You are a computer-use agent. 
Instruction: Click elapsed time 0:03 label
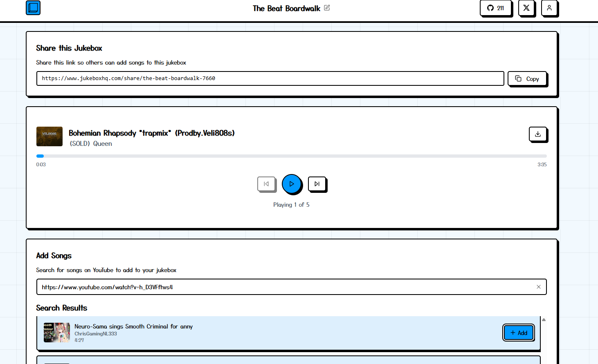pos(41,165)
